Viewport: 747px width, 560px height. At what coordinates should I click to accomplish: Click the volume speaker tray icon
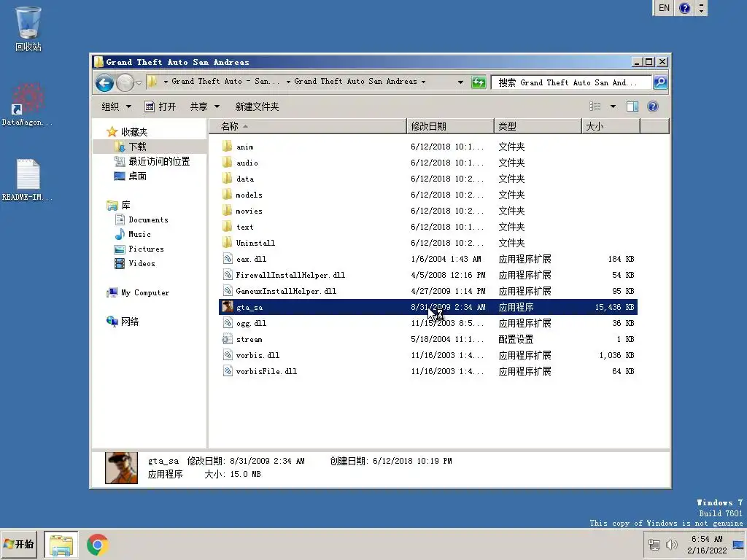coord(672,544)
